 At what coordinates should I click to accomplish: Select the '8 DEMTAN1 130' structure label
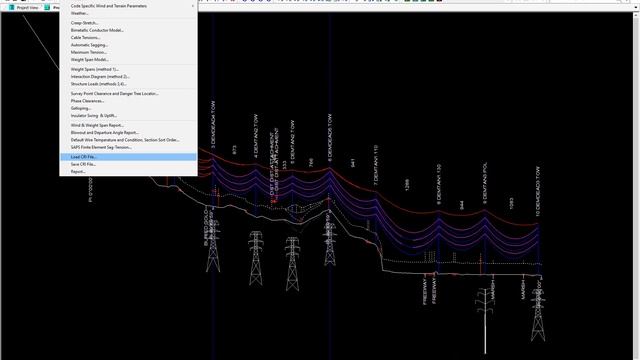tap(439, 184)
